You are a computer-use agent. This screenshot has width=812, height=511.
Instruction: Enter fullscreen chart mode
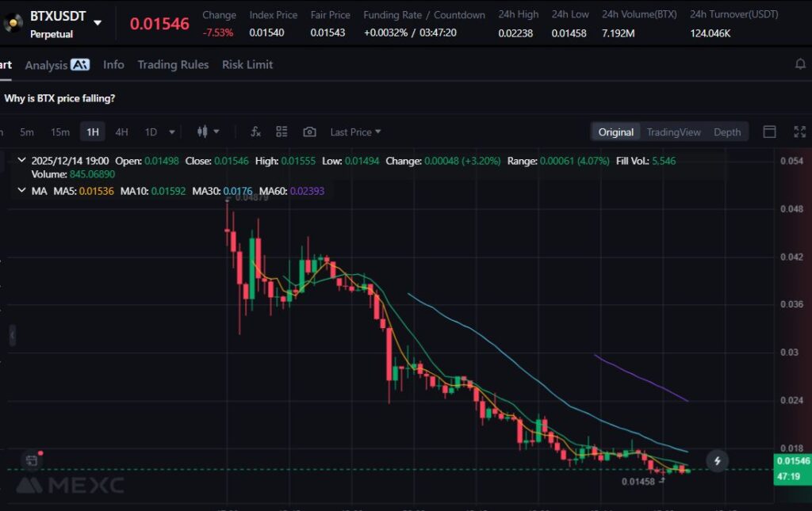pyautogui.click(x=799, y=132)
